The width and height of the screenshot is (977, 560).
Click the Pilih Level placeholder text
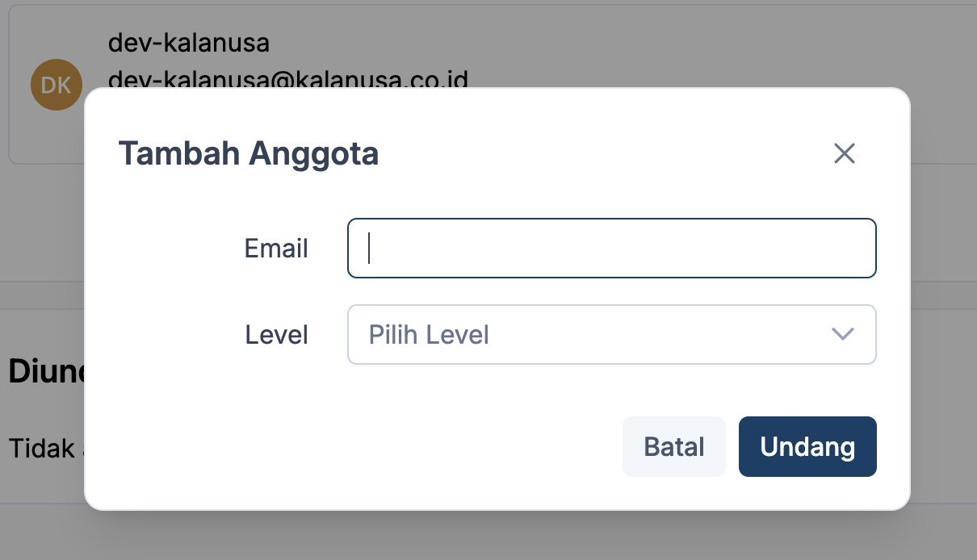[429, 334]
